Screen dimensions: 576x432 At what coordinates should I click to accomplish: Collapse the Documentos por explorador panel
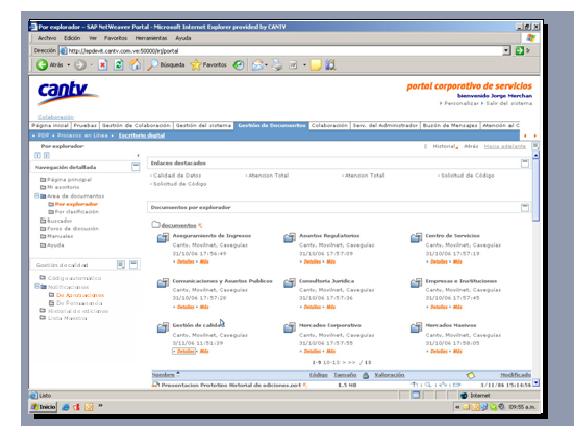point(525,208)
